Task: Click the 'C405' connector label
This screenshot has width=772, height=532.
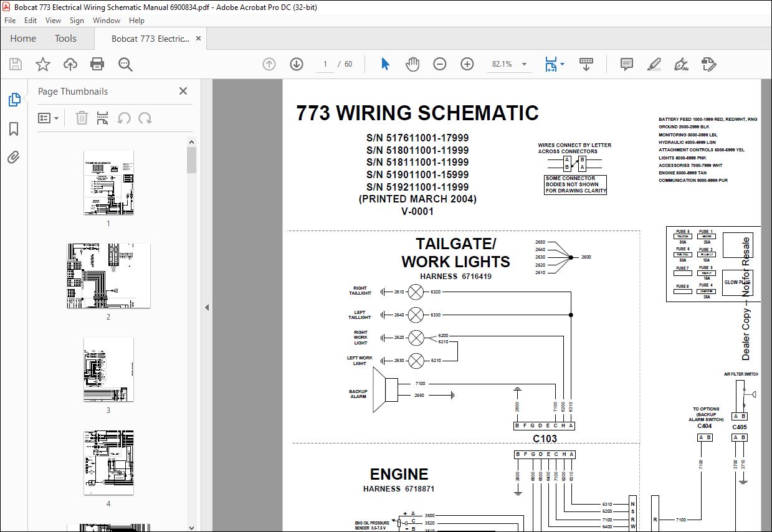Action: tap(739, 427)
